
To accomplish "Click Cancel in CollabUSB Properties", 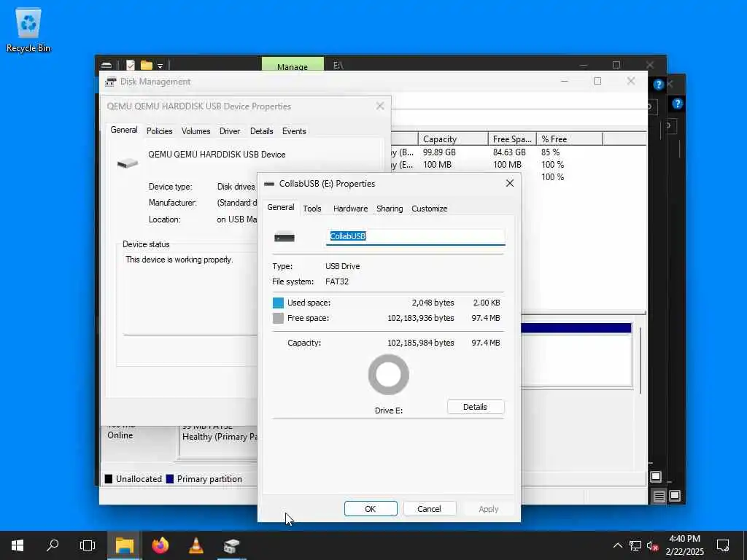I will click(429, 508).
